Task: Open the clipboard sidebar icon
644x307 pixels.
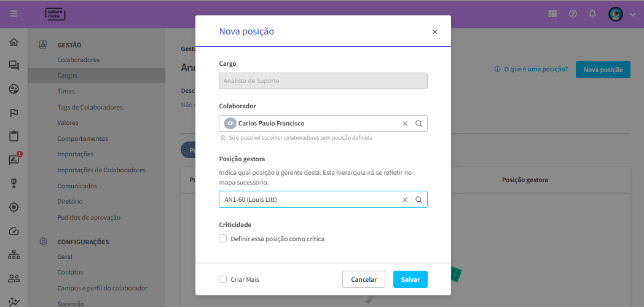Action: (14, 136)
